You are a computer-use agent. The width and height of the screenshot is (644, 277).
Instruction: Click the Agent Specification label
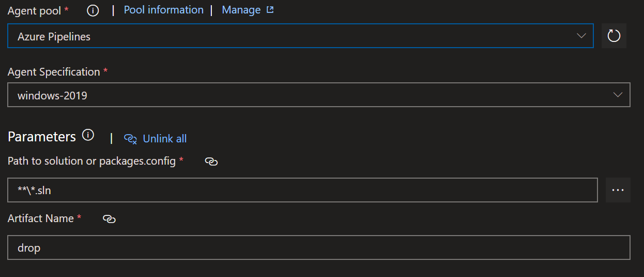pyautogui.click(x=54, y=72)
